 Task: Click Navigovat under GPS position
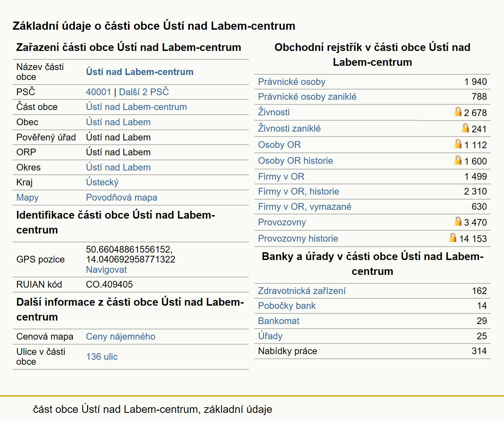106,270
